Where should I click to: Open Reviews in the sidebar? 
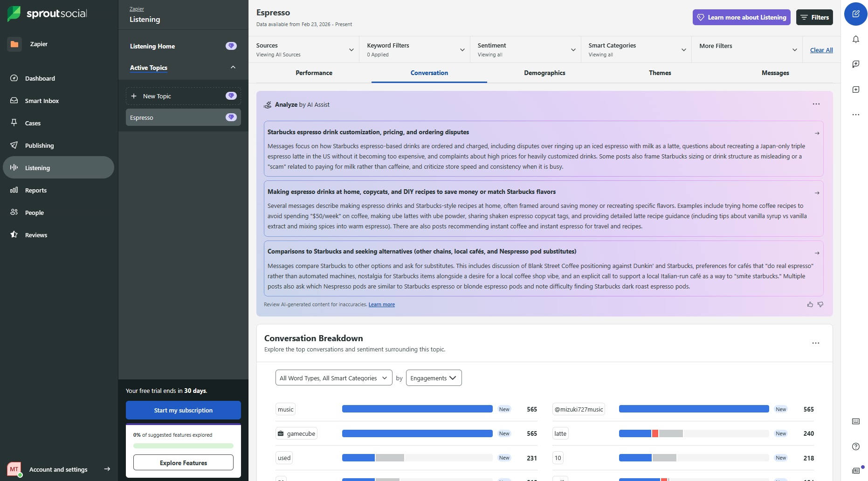[58, 235]
